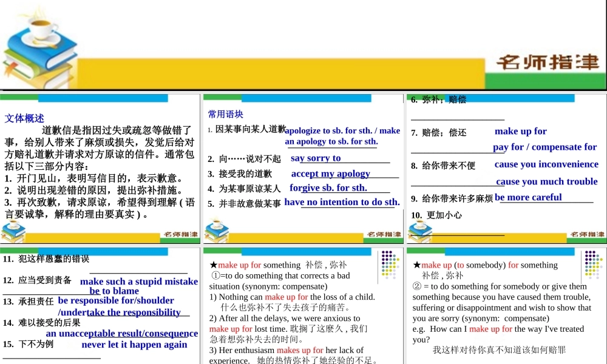This screenshot has width=607, height=364.
Task: Select the 名师指津 brand logo in the header
Action: click(549, 62)
